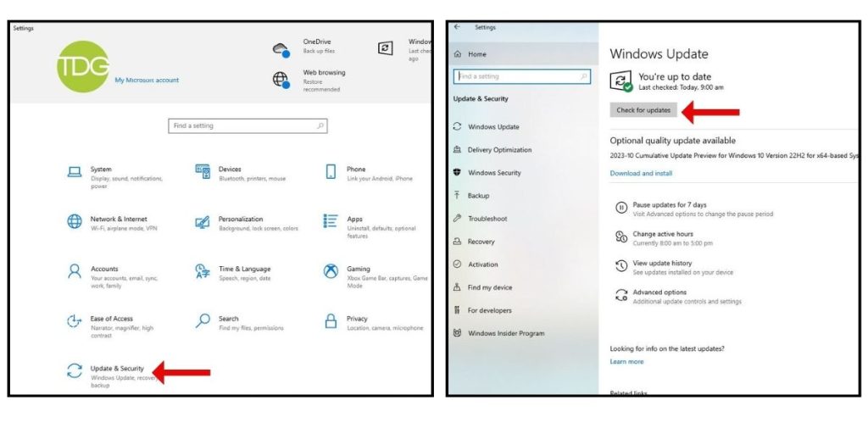Click the TDG account avatar
The height and width of the screenshot is (434, 868).
click(83, 66)
